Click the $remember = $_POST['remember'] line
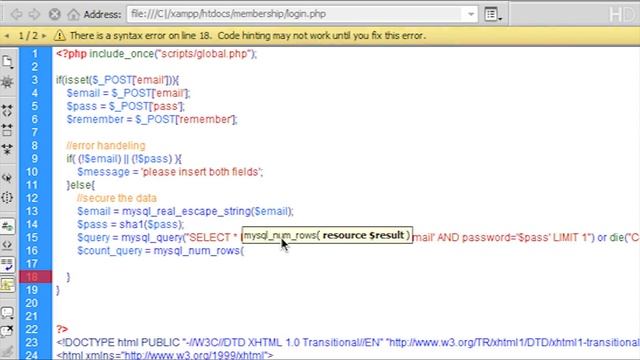This screenshot has width=640, height=360. pos(152,119)
